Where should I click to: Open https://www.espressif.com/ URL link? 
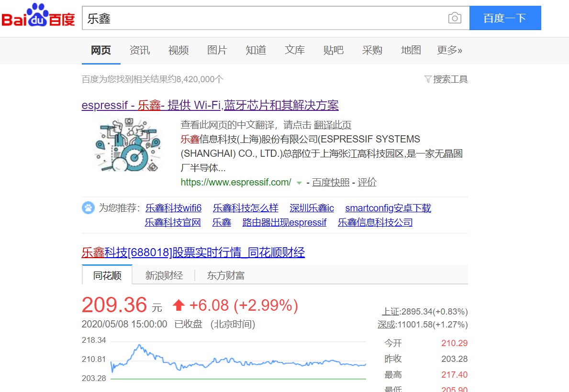click(236, 183)
